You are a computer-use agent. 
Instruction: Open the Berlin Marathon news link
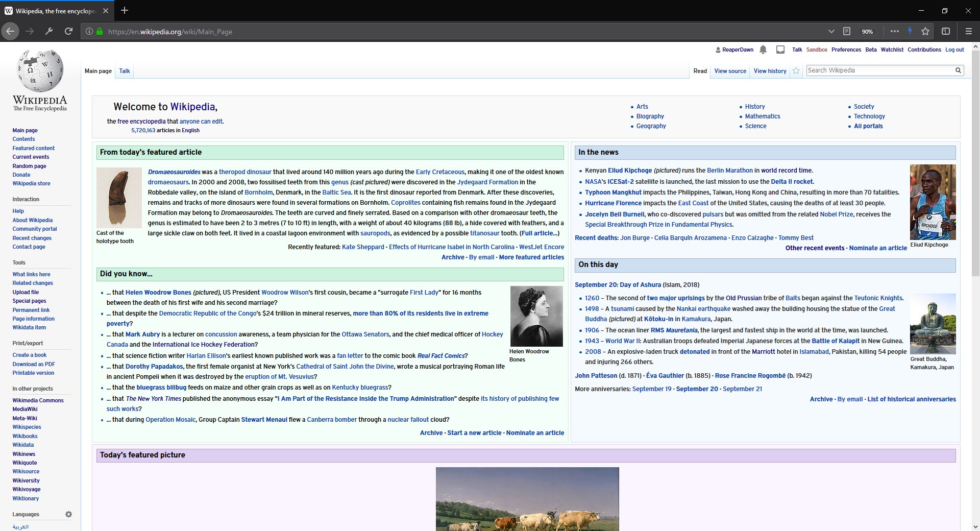729,171
